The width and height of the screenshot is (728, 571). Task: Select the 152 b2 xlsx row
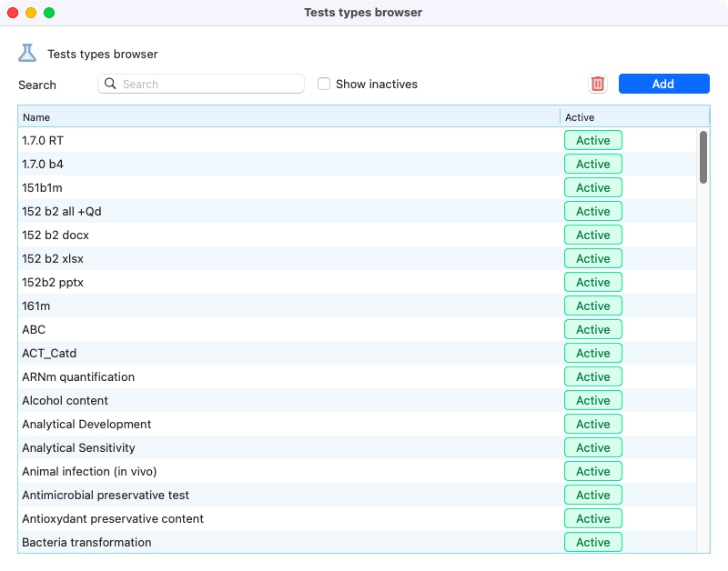coord(357,258)
